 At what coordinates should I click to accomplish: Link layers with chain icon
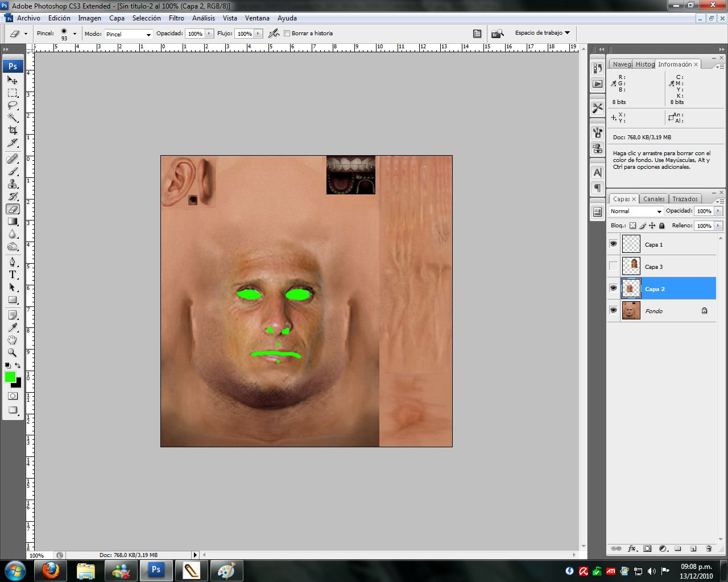point(616,548)
